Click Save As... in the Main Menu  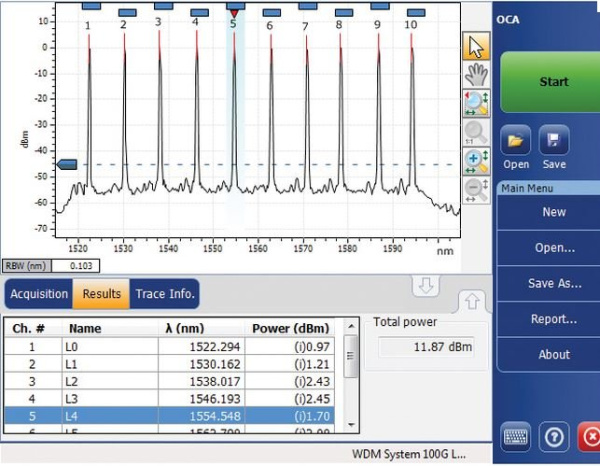553,283
